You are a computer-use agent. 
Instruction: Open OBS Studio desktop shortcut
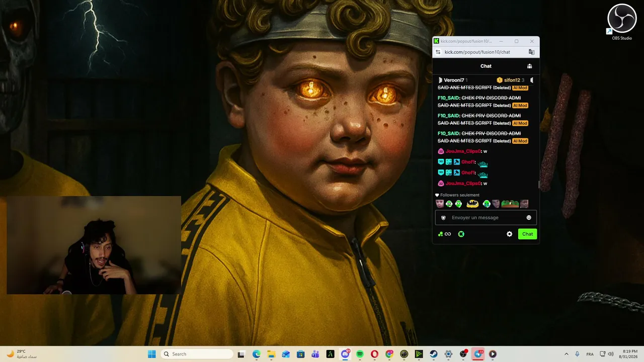click(x=622, y=22)
